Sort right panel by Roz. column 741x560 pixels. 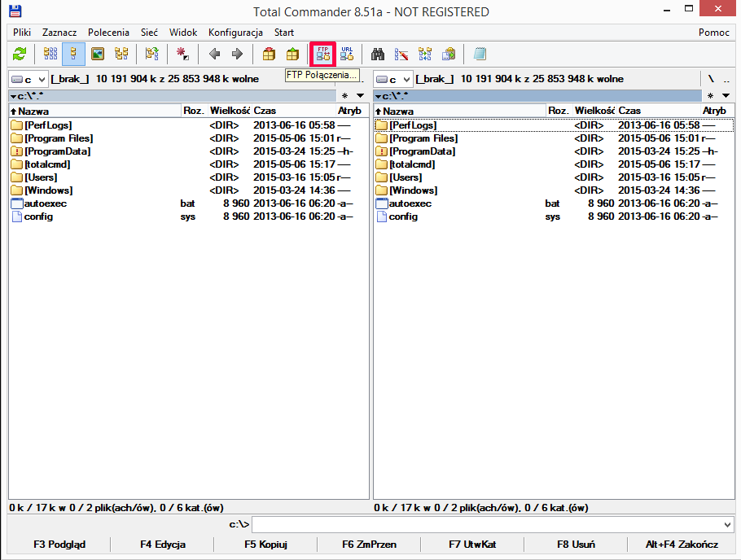coord(559,111)
